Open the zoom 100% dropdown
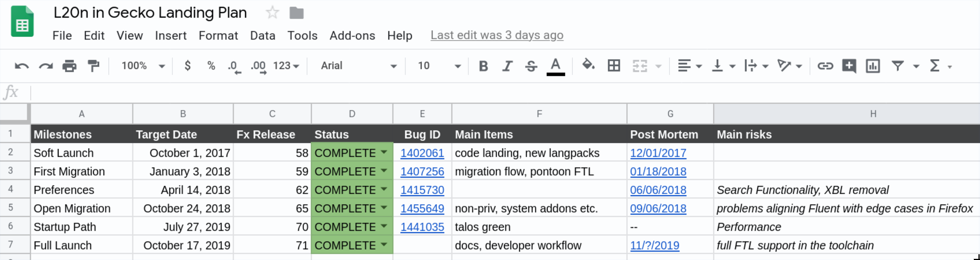980x260 pixels. tap(143, 66)
